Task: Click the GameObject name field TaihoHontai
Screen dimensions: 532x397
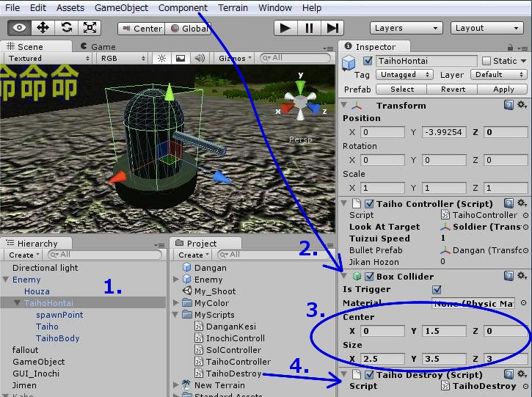Action: point(426,61)
